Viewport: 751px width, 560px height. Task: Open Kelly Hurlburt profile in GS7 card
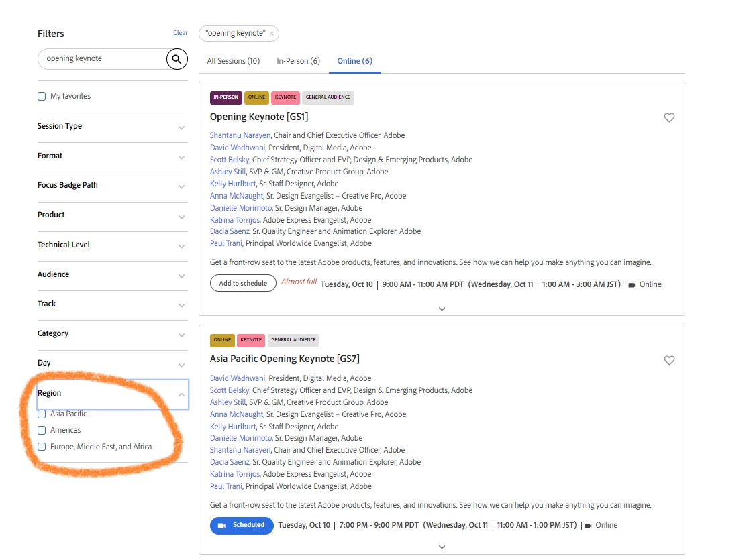click(233, 427)
